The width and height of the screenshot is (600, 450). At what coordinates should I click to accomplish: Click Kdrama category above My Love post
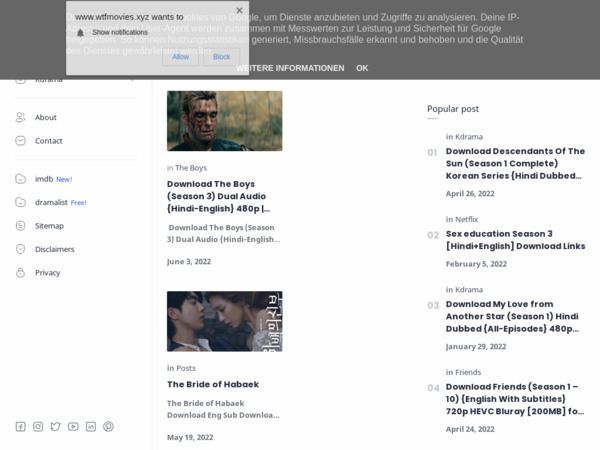click(x=469, y=290)
